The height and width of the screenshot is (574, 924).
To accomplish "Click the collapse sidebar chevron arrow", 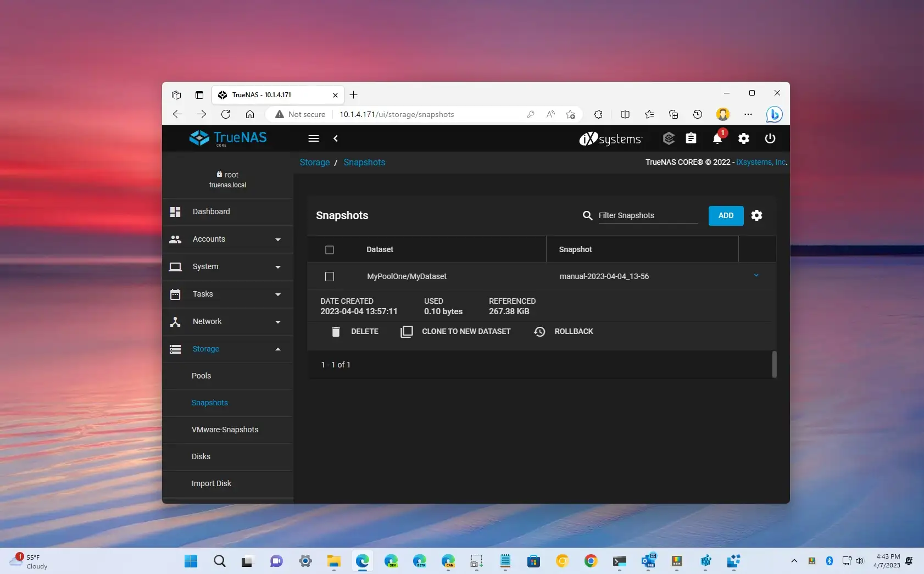I will [336, 138].
